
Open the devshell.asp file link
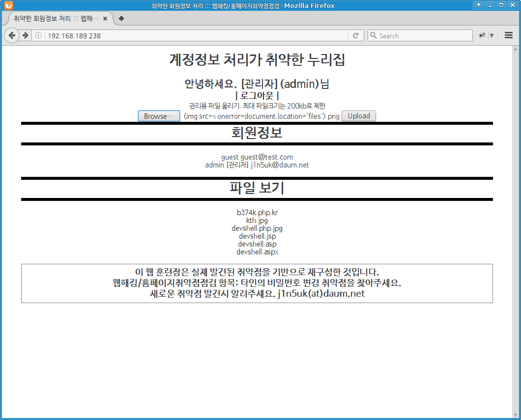257,244
